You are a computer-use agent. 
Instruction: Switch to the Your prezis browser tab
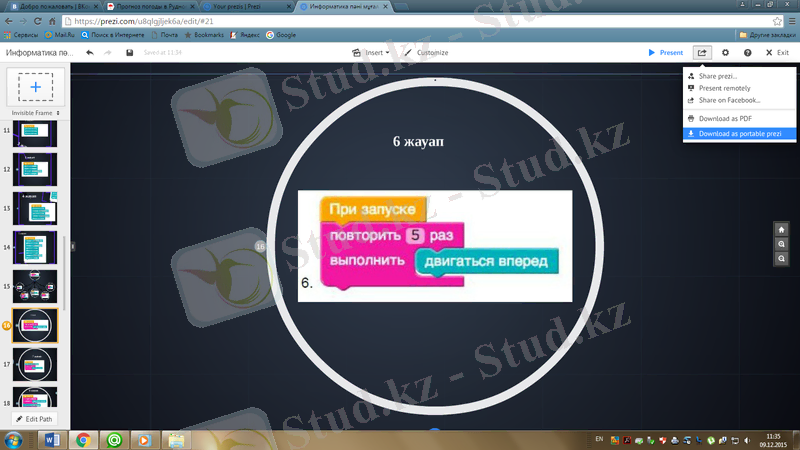[x=241, y=6]
